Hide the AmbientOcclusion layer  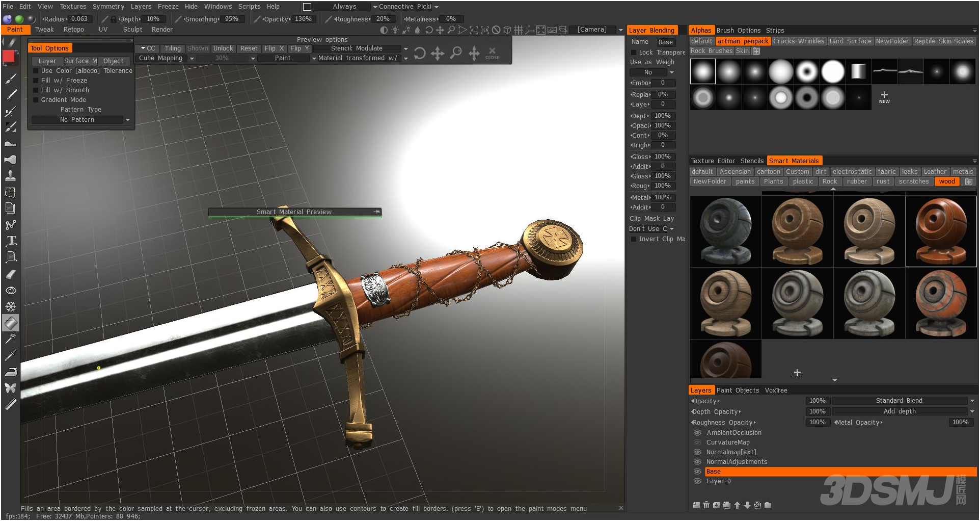pos(698,433)
